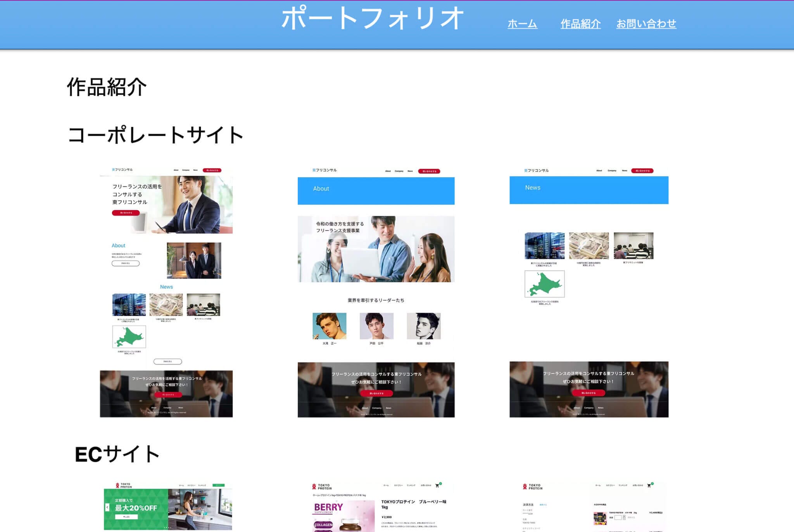Screen dimensions: 794x532
Task: Go to the お問い合わせ page link
Action: coord(646,24)
